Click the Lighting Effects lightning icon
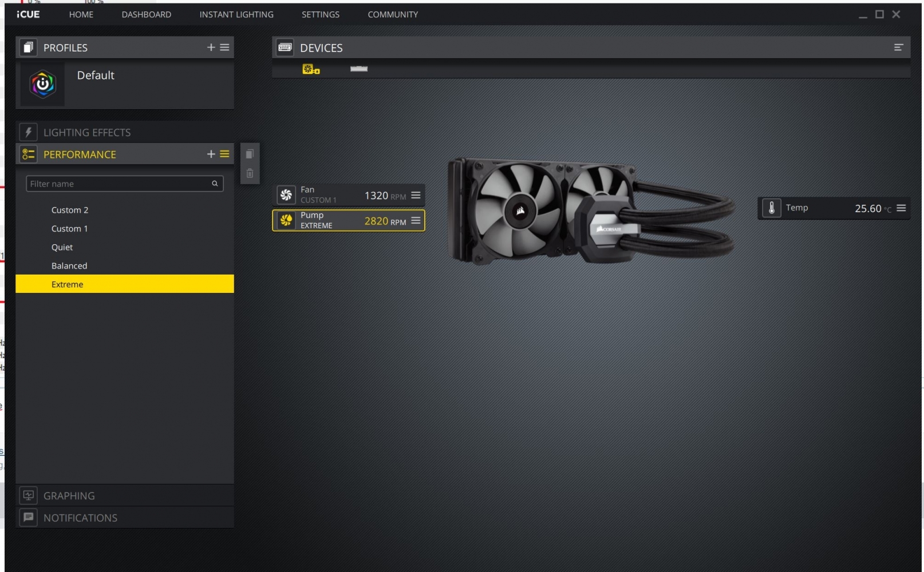This screenshot has height=572, width=924. click(28, 132)
